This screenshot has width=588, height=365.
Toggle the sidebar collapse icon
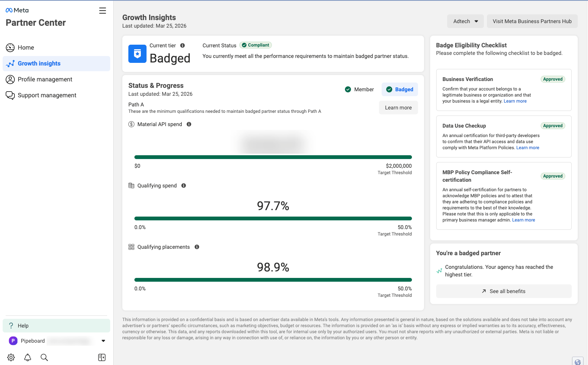tap(101, 357)
